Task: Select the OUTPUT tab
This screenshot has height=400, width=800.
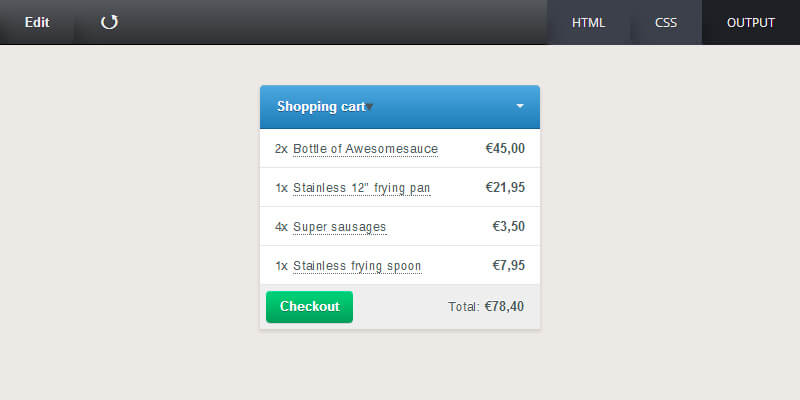Action: click(751, 22)
